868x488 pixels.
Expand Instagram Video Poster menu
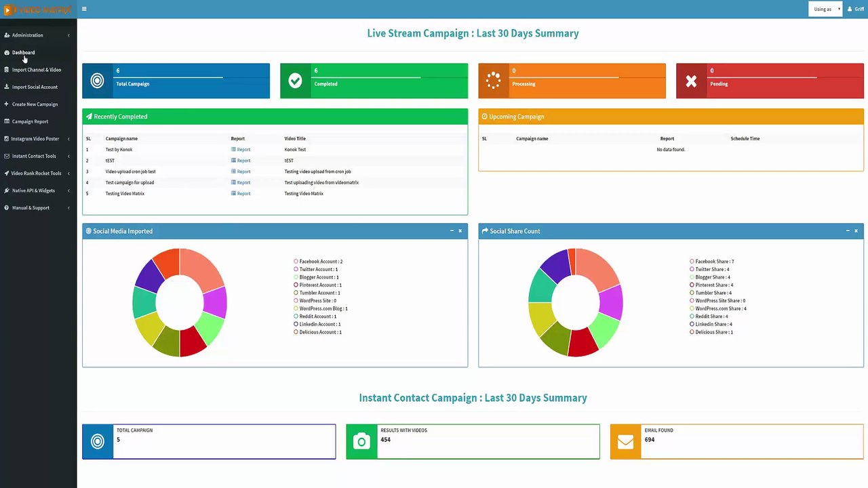(38, 139)
